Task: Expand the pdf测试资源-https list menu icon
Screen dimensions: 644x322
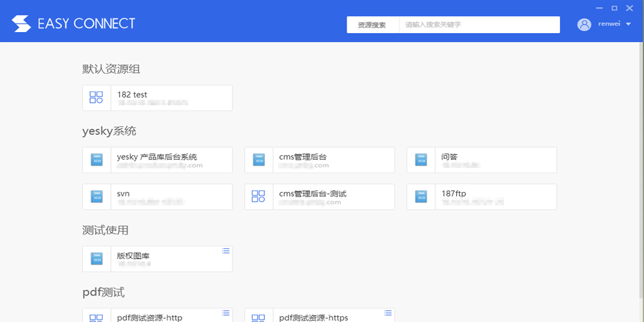Action: [388, 313]
